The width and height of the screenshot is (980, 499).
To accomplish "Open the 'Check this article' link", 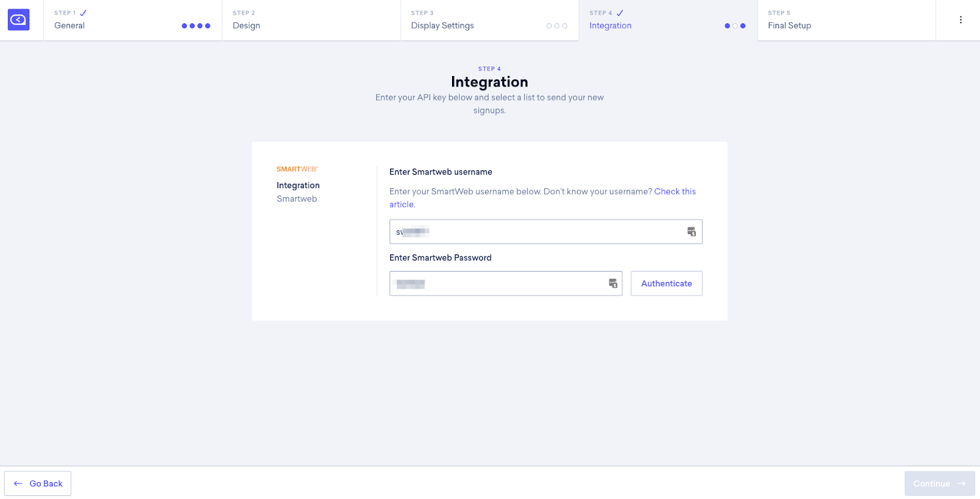I will pyautogui.click(x=543, y=198).
